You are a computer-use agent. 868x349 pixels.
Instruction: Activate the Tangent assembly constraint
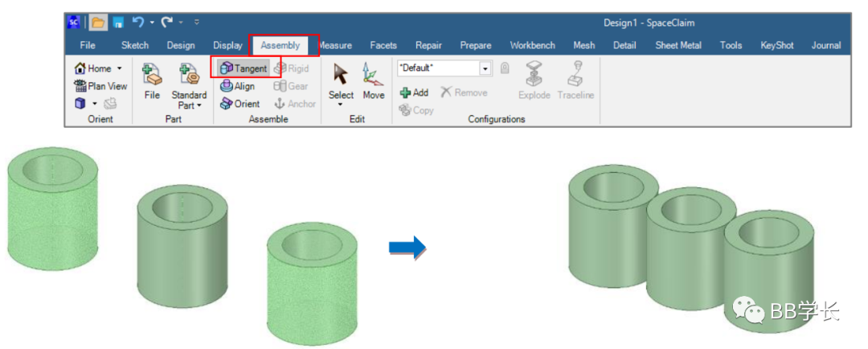tap(244, 68)
